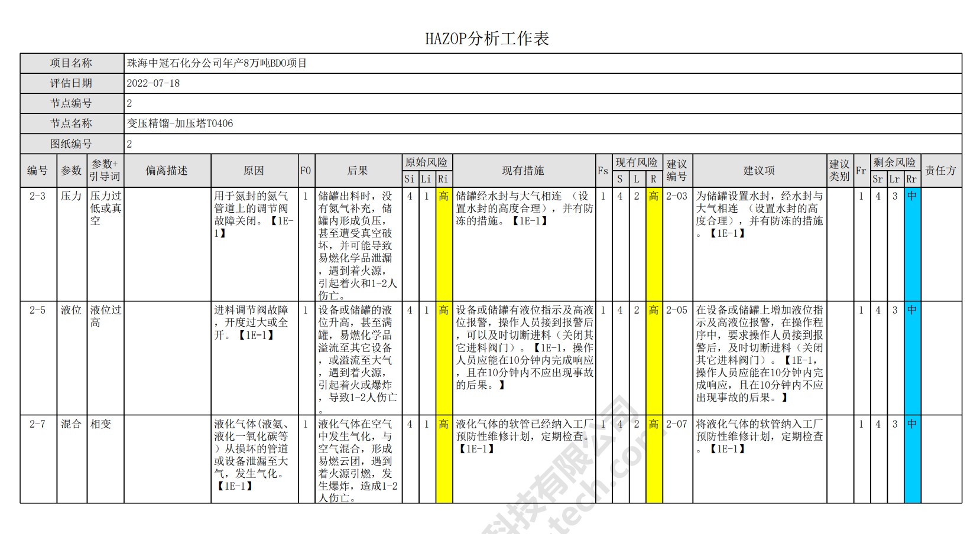This screenshot has width=980, height=534.
Task: Select consequence cell starting "储罐出料时，没有氮气补充"
Action: pos(358,244)
